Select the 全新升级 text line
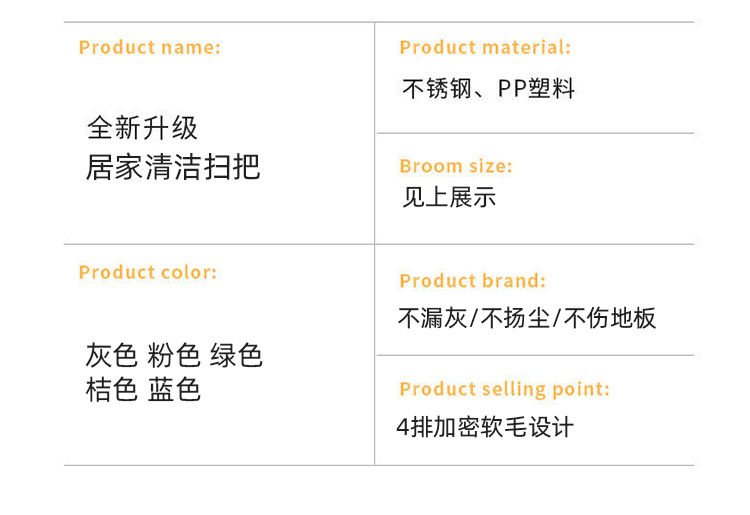Screen dimensions: 750x515 pyautogui.click(x=142, y=128)
